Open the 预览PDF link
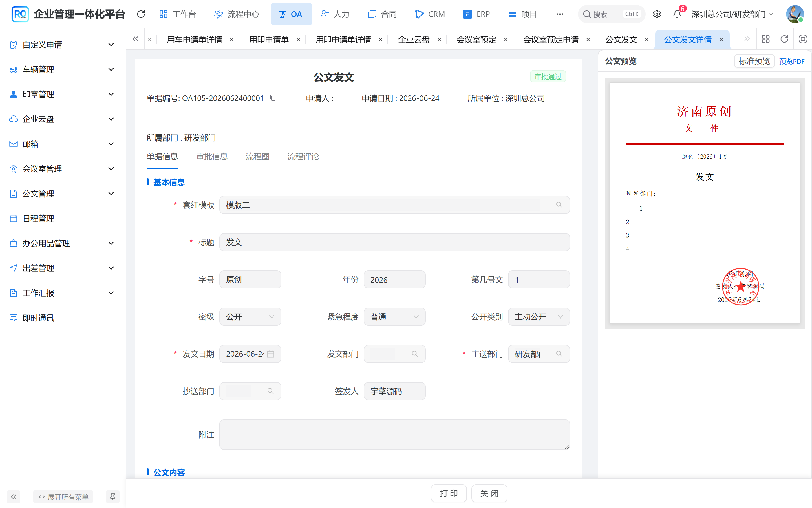The image size is (812, 508). tap(791, 62)
